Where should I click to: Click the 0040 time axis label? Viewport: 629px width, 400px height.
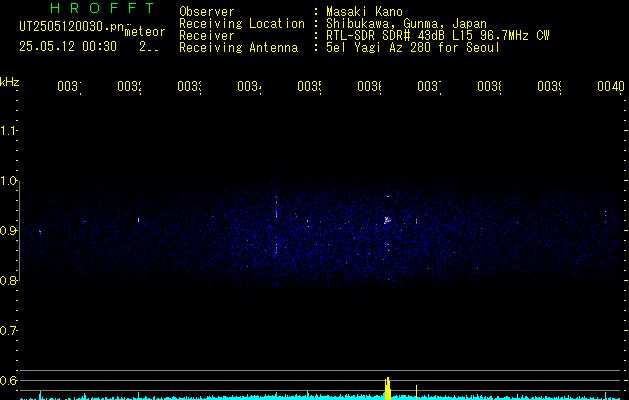point(611,86)
